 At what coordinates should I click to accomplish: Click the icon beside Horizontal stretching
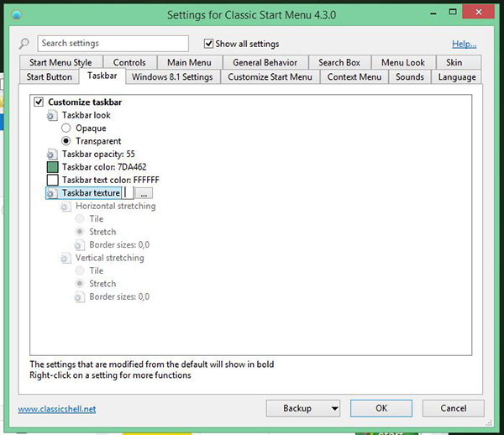tap(66, 206)
